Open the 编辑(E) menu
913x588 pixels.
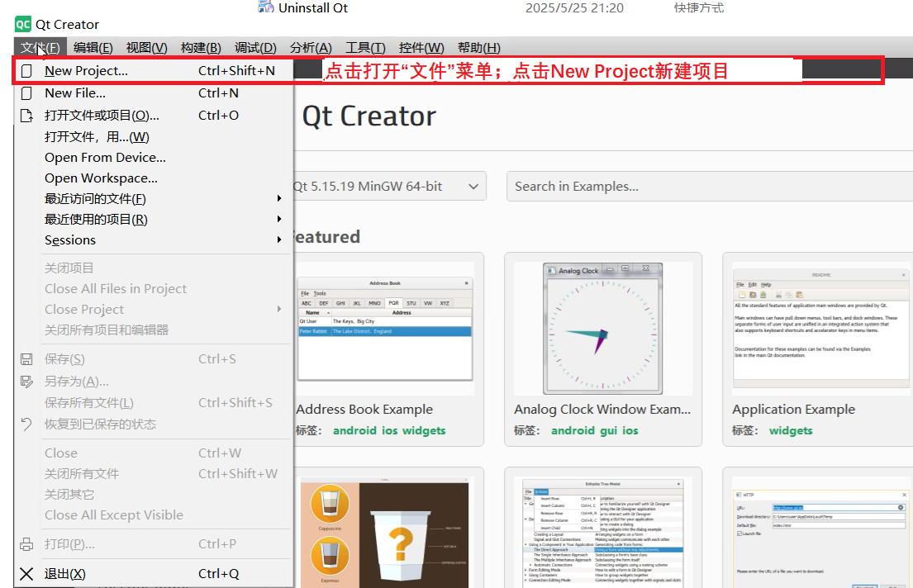click(x=93, y=48)
